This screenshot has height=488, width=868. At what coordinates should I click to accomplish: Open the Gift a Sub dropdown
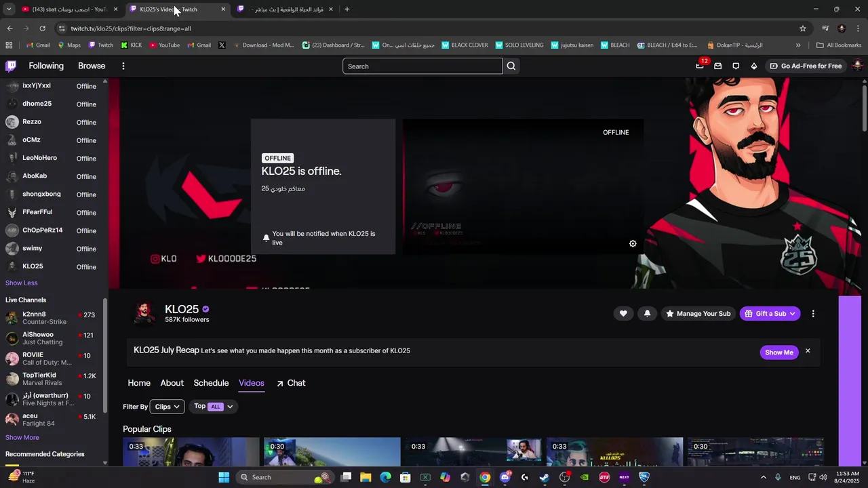pyautogui.click(x=770, y=313)
